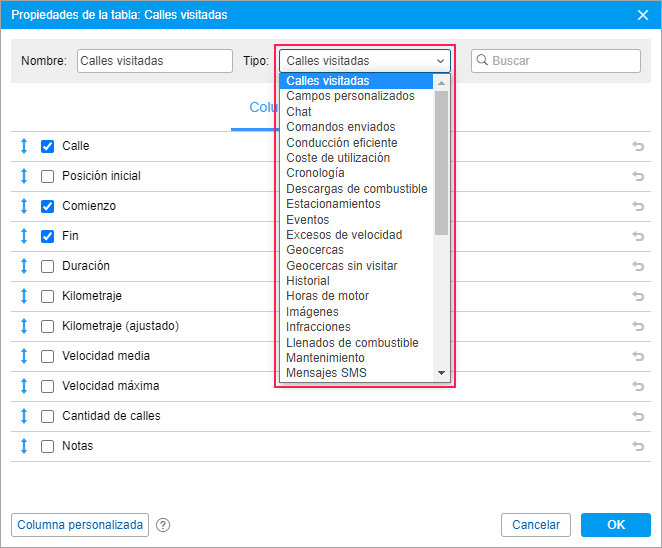The height and width of the screenshot is (548, 662).
Task: Select Geocercas from the type list
Action: tap(315, 250)
